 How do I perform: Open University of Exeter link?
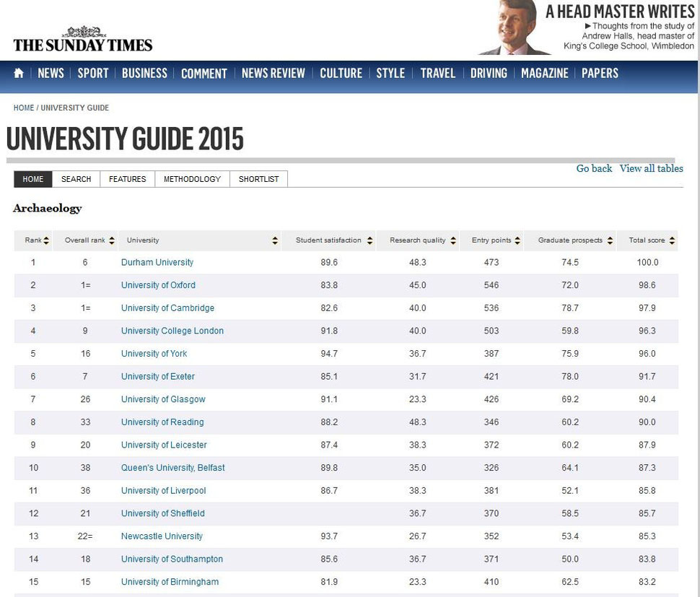point(157,376)
